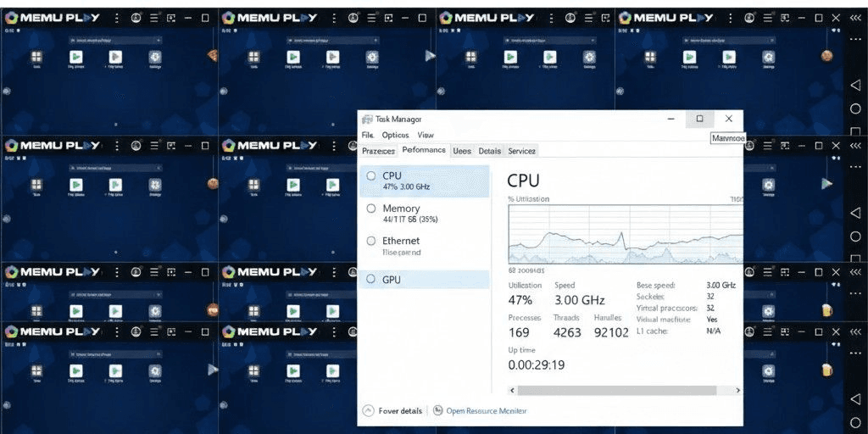Click the pizza floating icon in top-left MEmu window
This screenshot has height=434, width=868.
click(211, 55)
